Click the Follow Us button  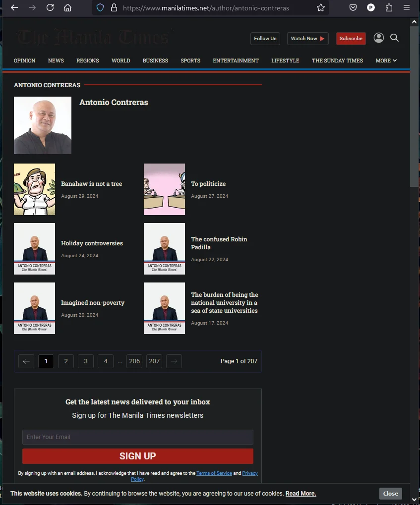tap(265, 39)
